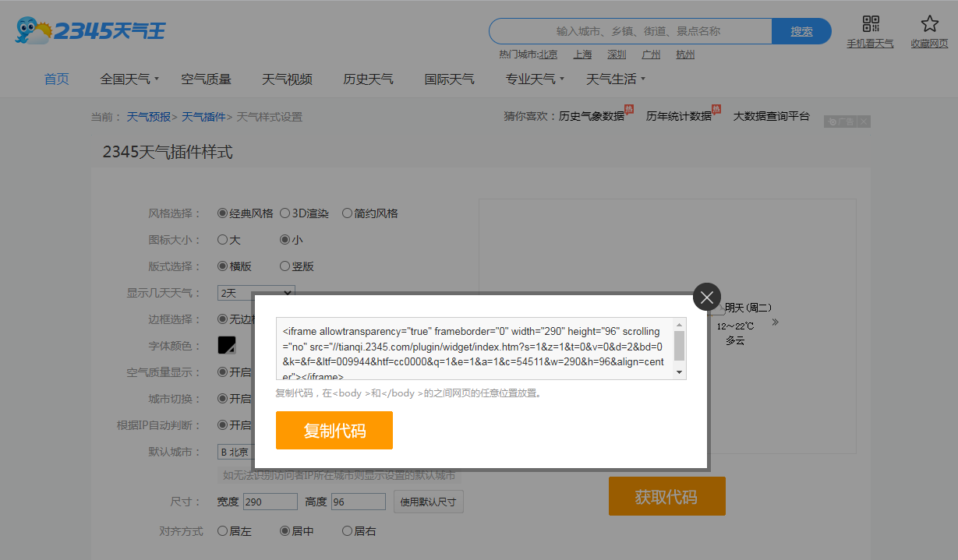Enable the 空气质量显示 开启 option
The image size is (958, 560).
tap(222, 372)
